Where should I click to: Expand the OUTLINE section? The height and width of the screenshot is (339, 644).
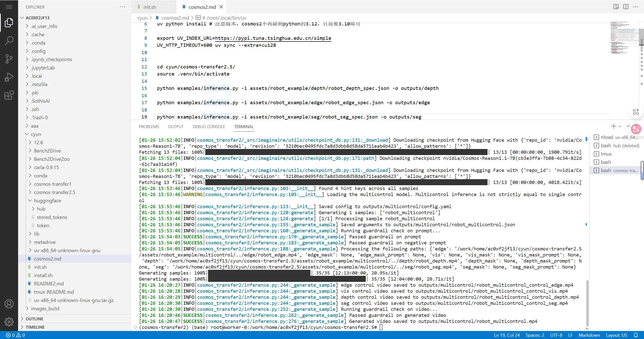pos(34,319)
